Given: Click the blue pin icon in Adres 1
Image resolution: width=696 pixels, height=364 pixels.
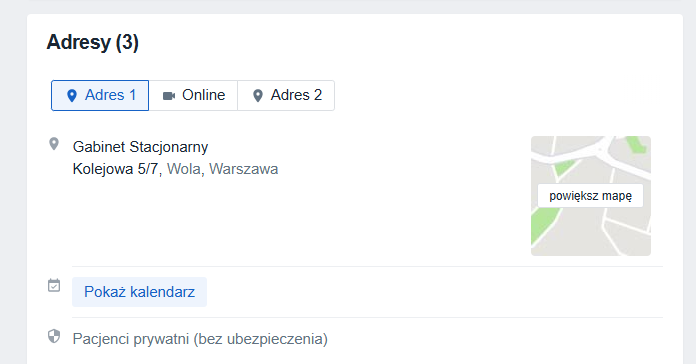Looking at the screenshot, I should 72,95.
